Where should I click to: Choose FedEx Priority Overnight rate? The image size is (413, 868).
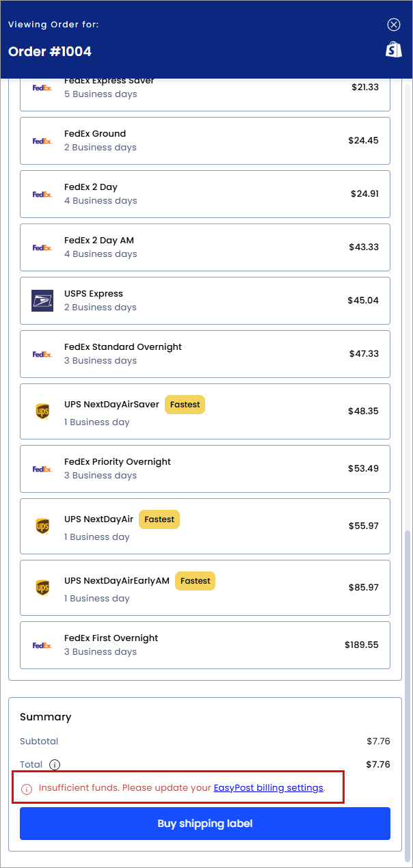[x=205, y=469]
